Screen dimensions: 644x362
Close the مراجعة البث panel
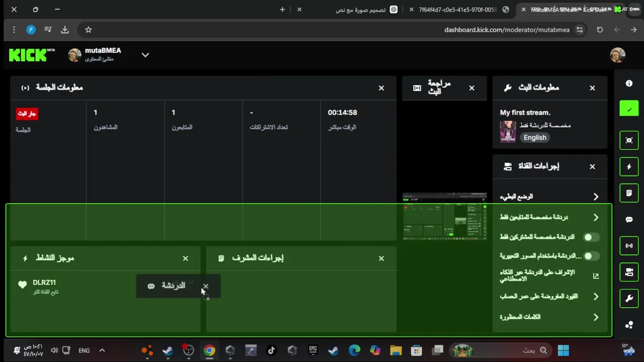click(x=472, y=88)
